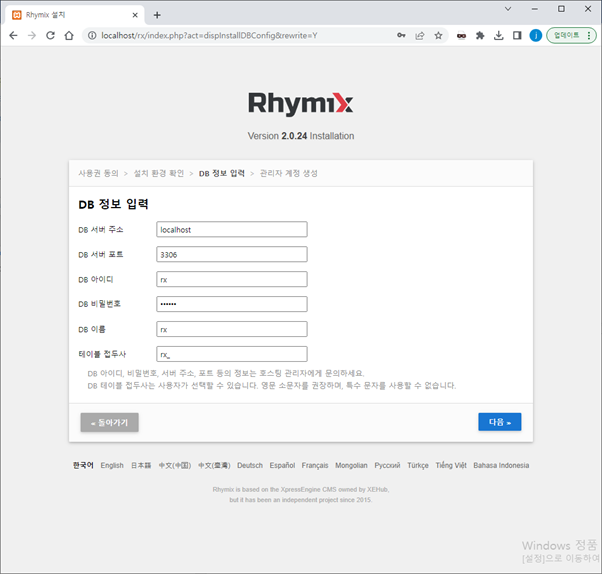Viewport: 602px width, 574px height.
Task: Go to 사용권 동의 step
Action: coord(99,174)
